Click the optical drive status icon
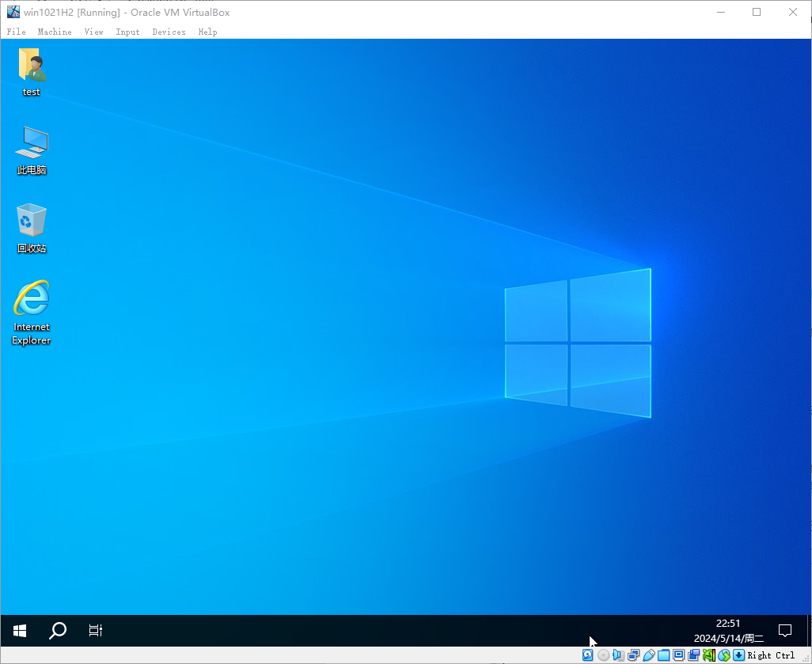The image size is (812, 664). point(603,655)
